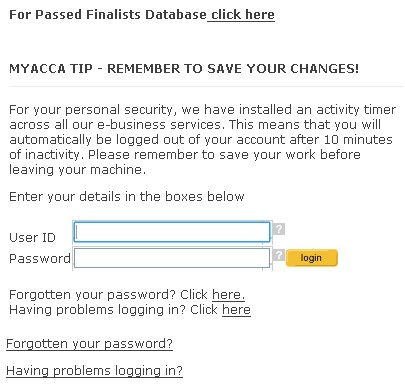Click the 'Forgotten your password? Click' sentence text
This screenshot has width=405, height=387.
click(x=108, y=295)
